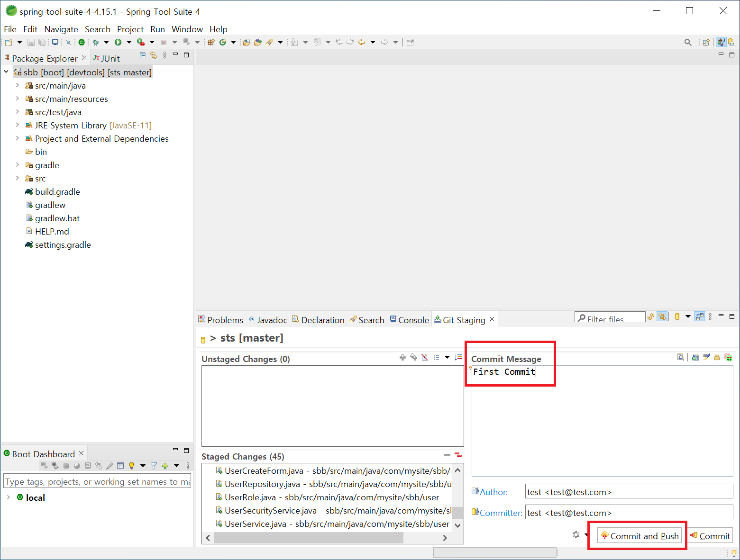Click the Commit and Push button

[639, 536]
